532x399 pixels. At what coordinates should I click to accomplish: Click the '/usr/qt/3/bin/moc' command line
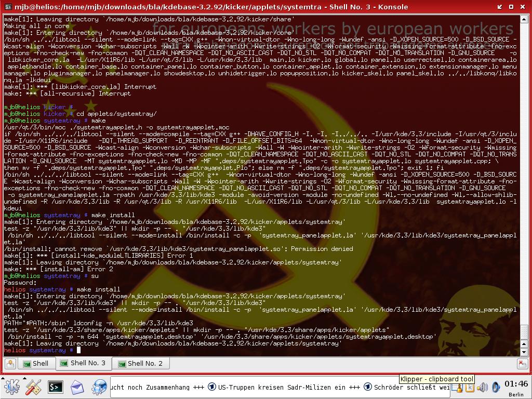coord(117,127)
